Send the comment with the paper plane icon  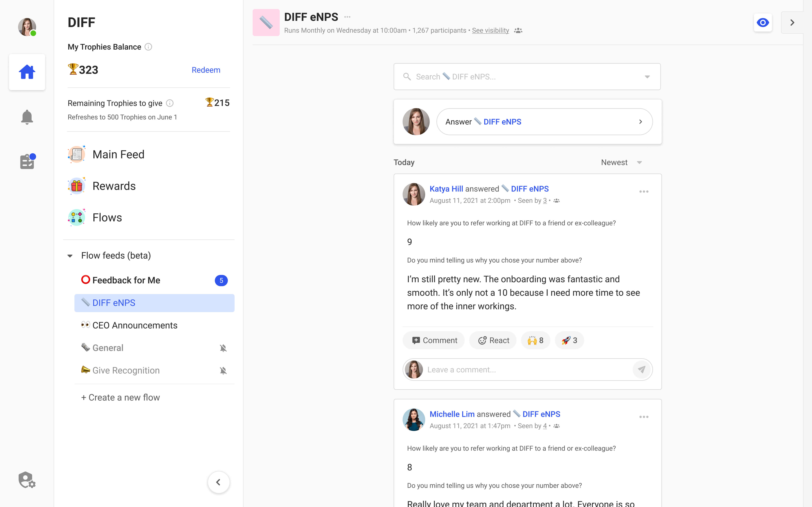641,369
